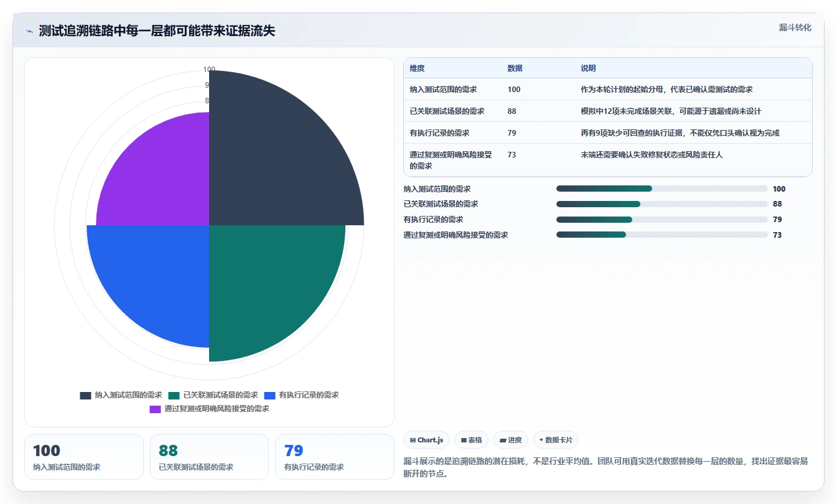Click the stat card showing 79
This screenshot has width=837, height=504.
[x=335, y=457]
